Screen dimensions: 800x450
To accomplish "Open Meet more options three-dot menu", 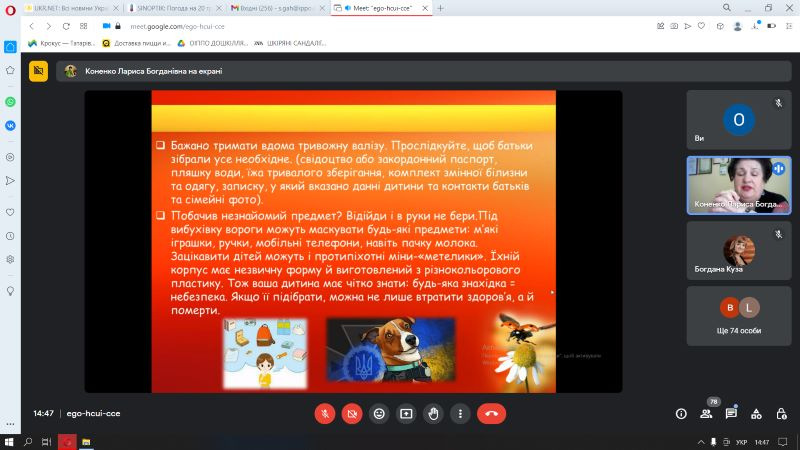I will coord(460,414).
